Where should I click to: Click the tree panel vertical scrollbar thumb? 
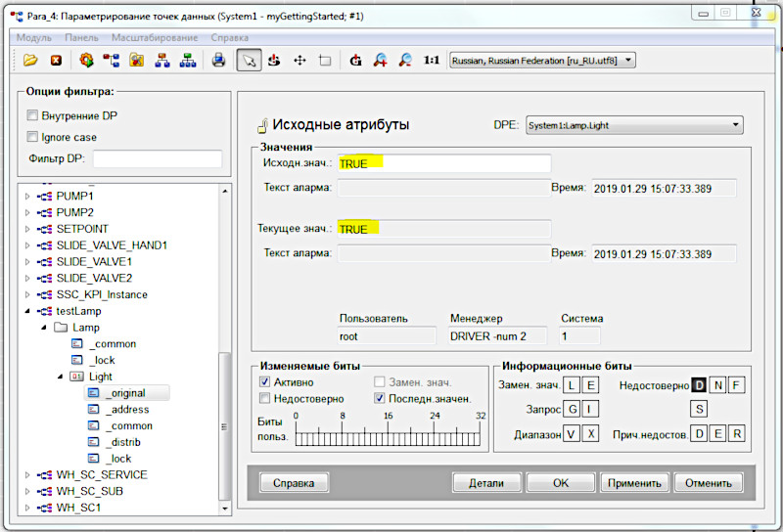coord(225,425)
